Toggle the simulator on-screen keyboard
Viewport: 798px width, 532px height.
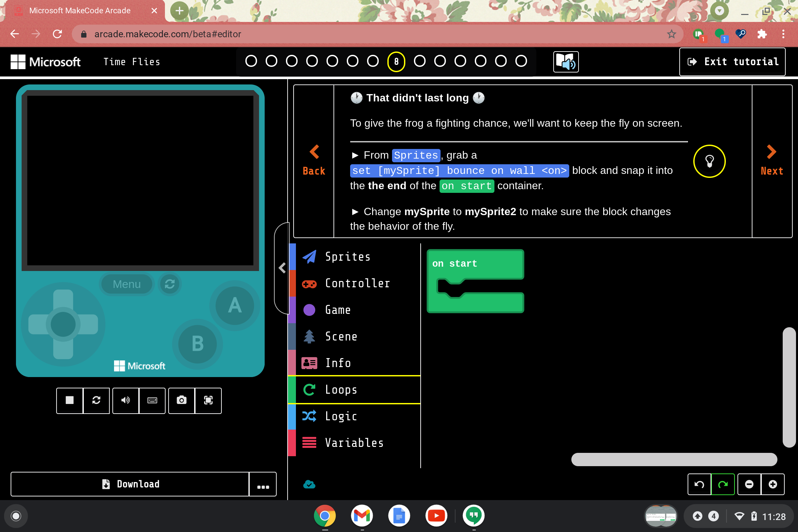coord(152,401)
